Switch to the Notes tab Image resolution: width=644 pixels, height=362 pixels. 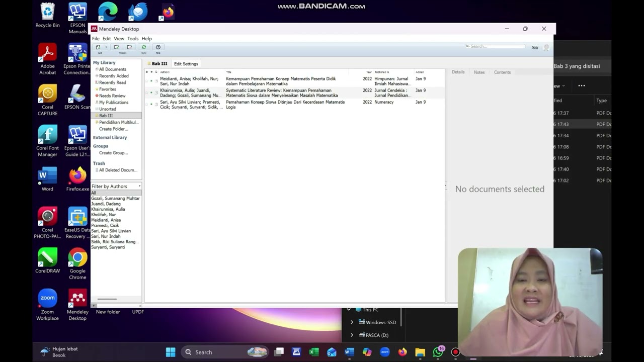(479, 72)
